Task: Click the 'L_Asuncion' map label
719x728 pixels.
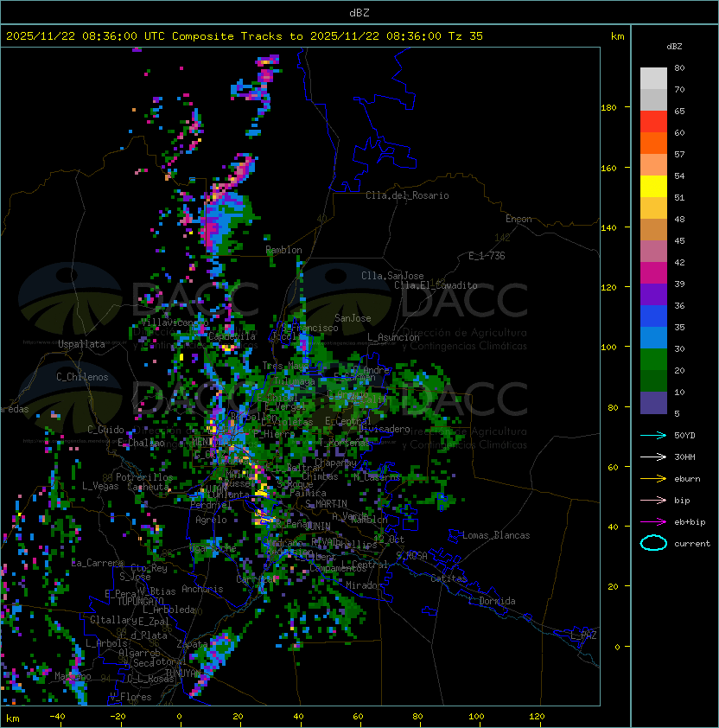Action: pos(393,337)
